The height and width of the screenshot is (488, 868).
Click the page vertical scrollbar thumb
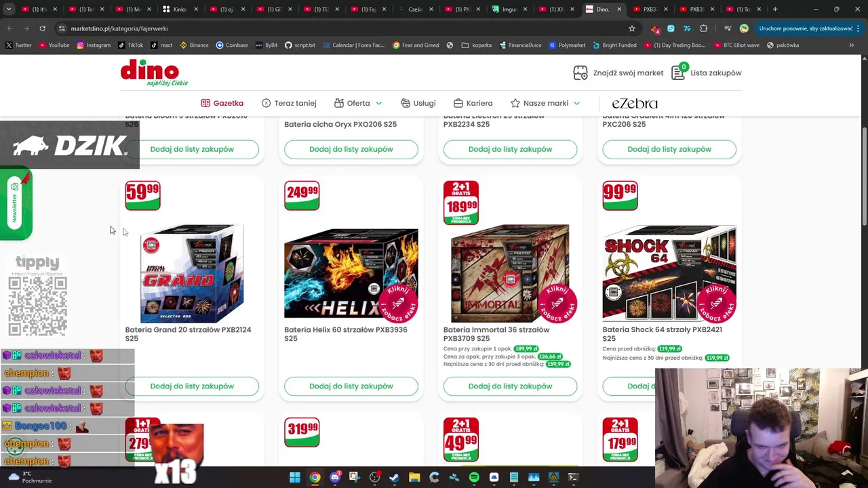(864, 178)
